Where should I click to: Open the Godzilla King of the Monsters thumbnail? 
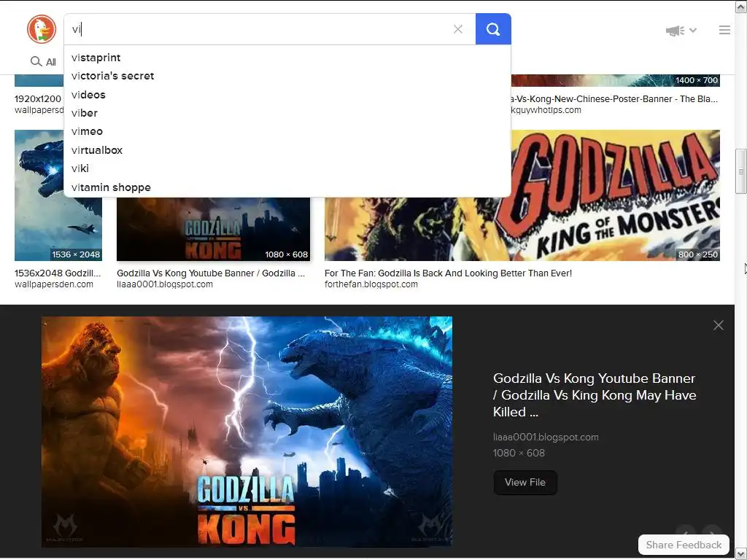coord(522,195)
